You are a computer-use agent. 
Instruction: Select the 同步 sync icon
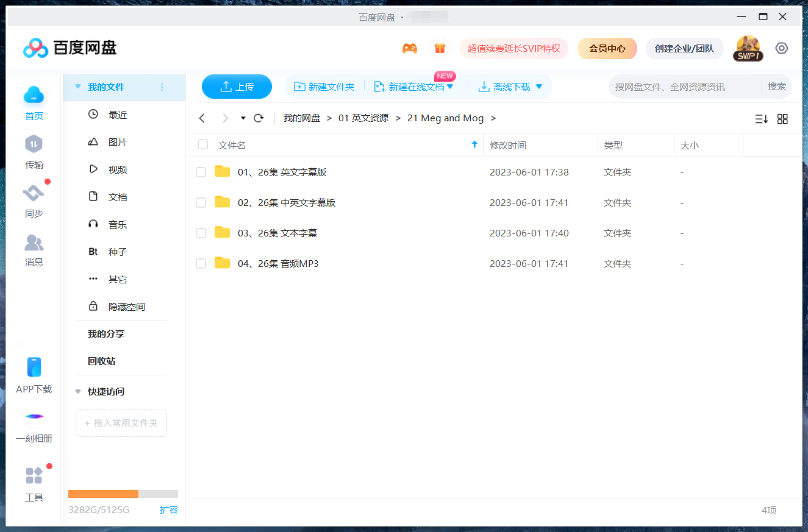(34, 195)
